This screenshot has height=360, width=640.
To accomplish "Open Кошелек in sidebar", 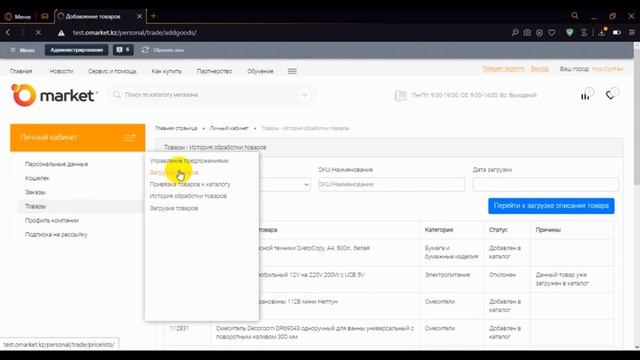I will click(x=37, y=178).
